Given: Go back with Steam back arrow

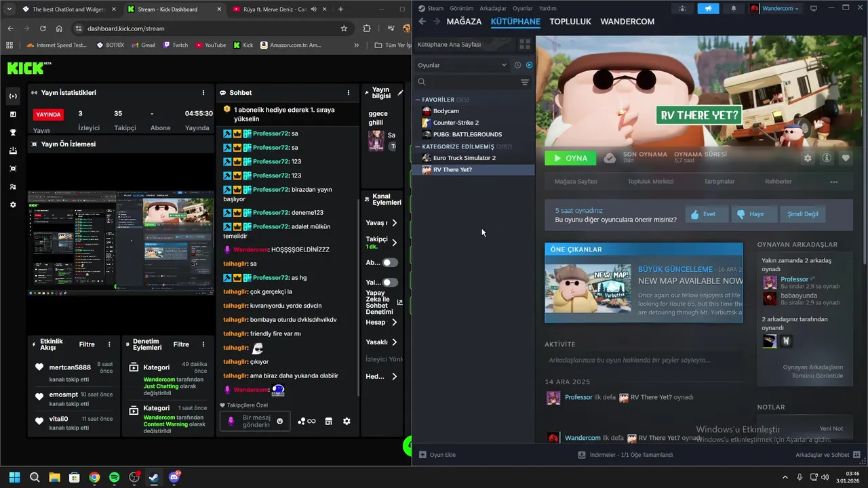Looking at the screenshot, I should pos(422,22).
